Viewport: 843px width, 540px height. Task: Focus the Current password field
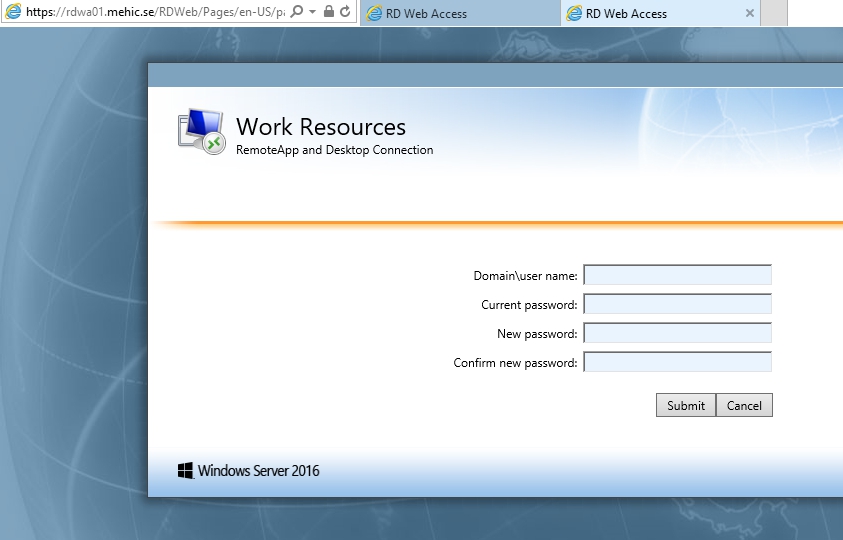677,304
